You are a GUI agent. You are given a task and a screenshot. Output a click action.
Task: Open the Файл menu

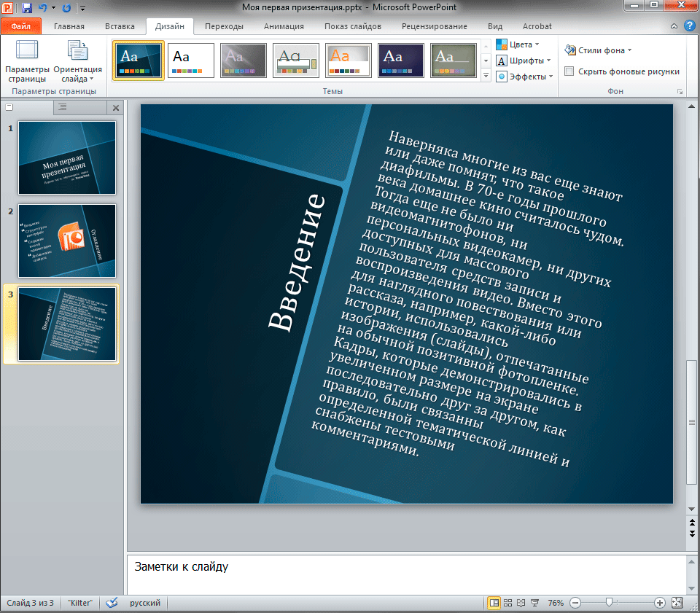pyautogui.click(x=20, y=26)
